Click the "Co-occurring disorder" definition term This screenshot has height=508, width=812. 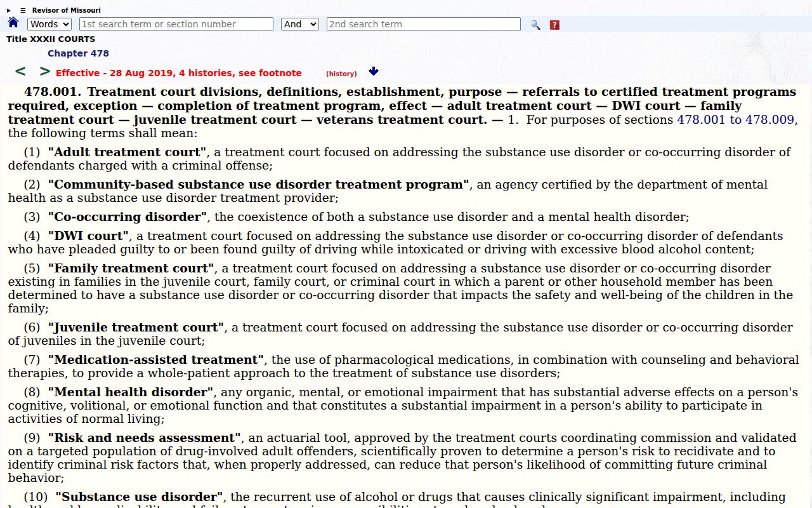click(128, 217)
